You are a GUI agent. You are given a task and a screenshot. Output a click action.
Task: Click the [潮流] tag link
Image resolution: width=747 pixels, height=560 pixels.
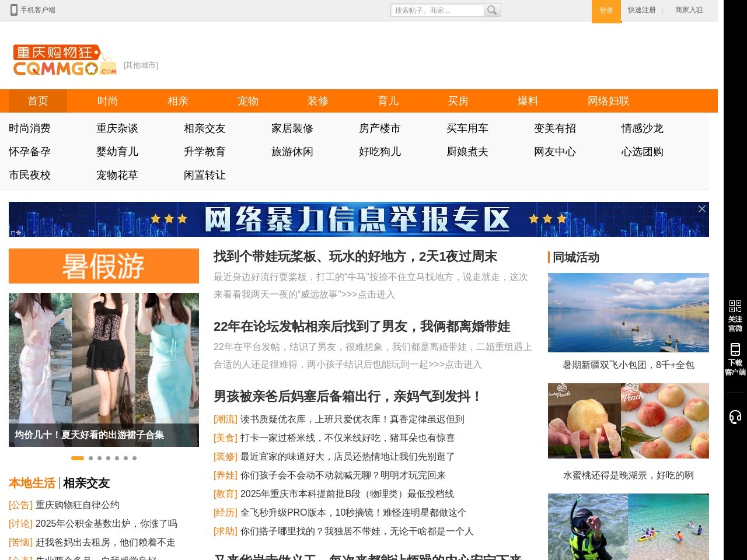click(225, 419)
